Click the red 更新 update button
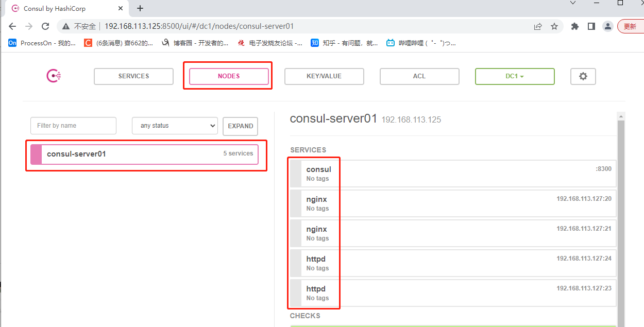The width and height of the screenshot is (644, 327). click(x=631, y=26)
